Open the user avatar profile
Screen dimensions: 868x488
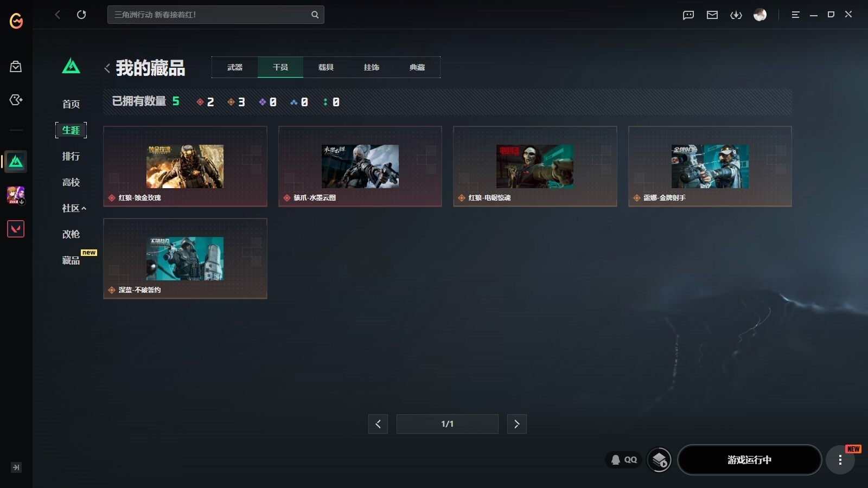tap(760, 15)
